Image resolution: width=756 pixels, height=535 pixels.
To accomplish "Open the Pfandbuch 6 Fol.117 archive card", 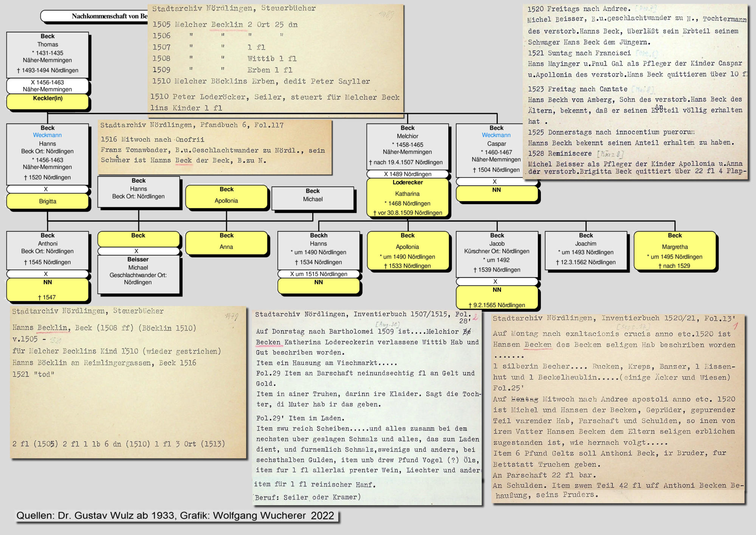I will [x=215, y=147].
